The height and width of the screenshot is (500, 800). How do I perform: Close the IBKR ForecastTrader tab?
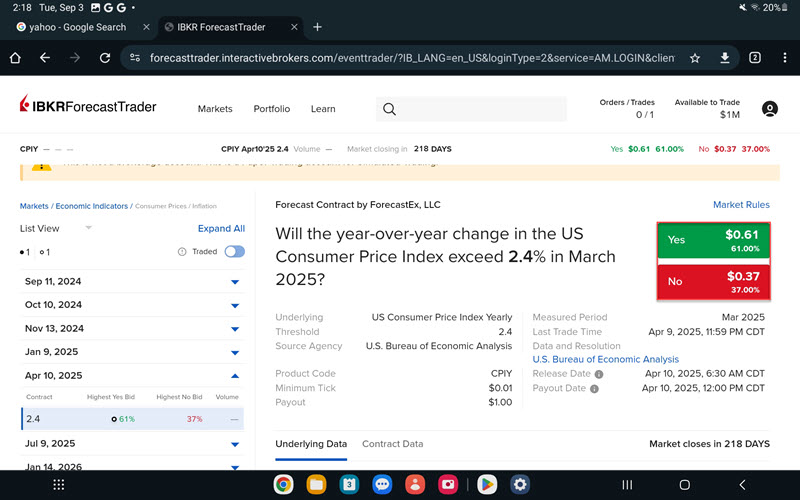click(294, 27)
